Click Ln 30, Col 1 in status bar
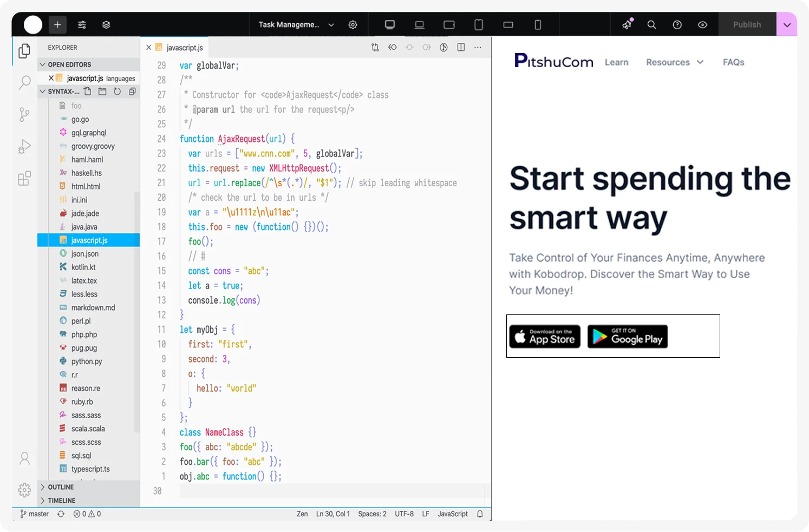Image resolution: width=809 pixels, height=532 pixels. [333, 514]
